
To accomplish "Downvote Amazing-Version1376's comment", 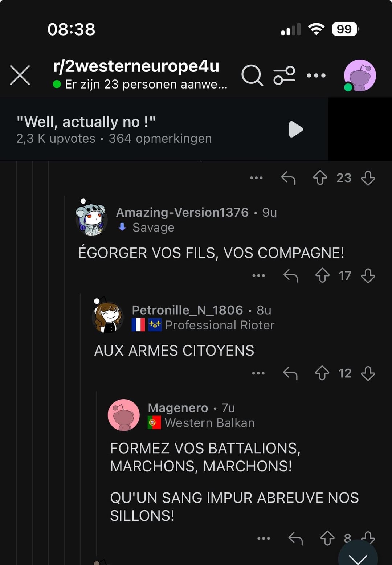I will coord(368,275).
